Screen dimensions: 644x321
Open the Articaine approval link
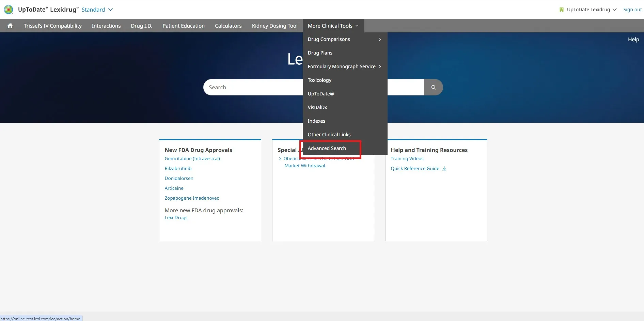click(174, 188)
